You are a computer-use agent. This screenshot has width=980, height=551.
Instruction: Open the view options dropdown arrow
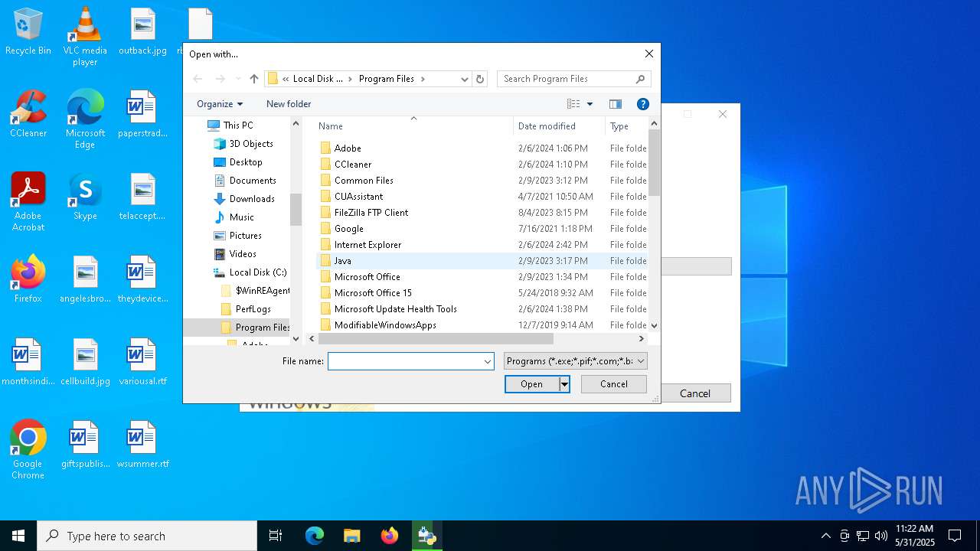click(x=590, y=104)
